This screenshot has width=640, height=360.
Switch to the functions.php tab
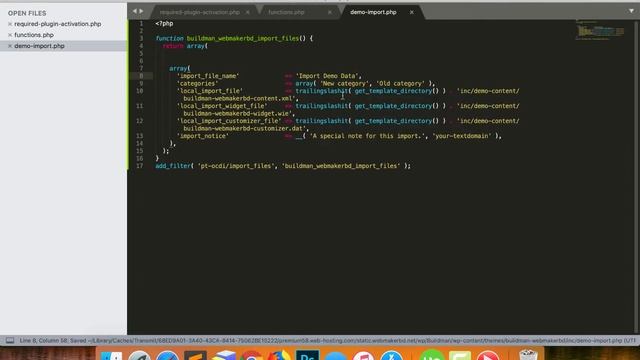tap(286, 12)
